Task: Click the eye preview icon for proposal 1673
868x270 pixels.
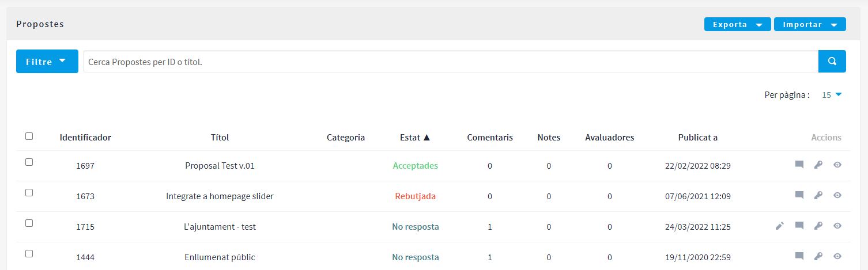Action: pos(837,196)
